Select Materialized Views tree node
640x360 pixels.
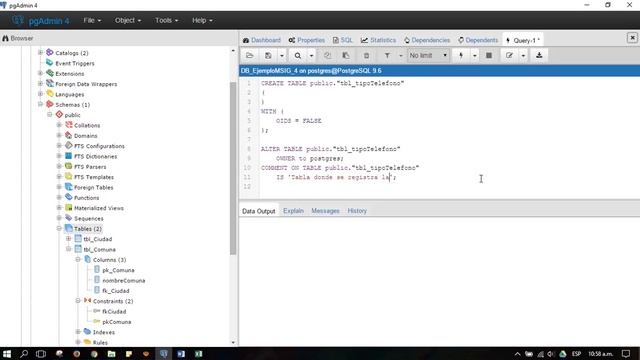tap(98, 208)
